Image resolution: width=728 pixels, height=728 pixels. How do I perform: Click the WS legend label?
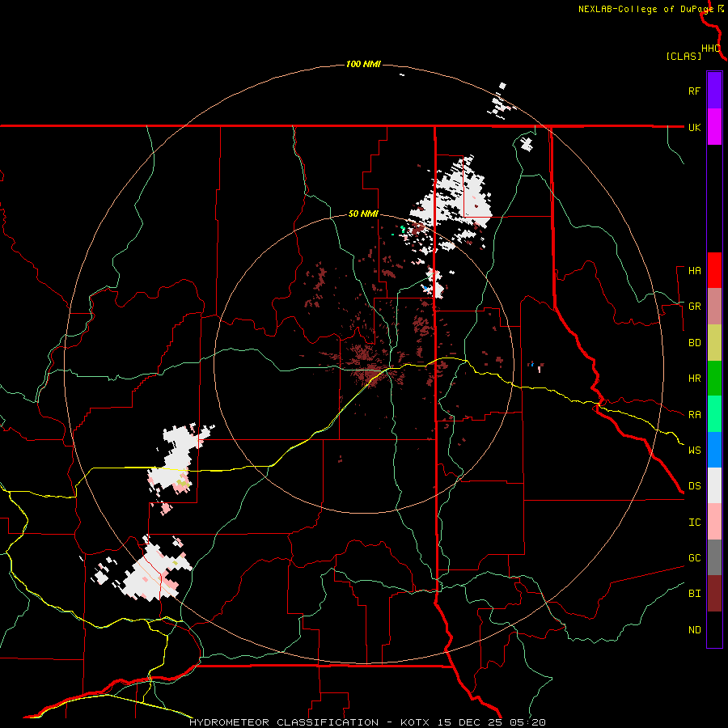[x=694, y=451]
